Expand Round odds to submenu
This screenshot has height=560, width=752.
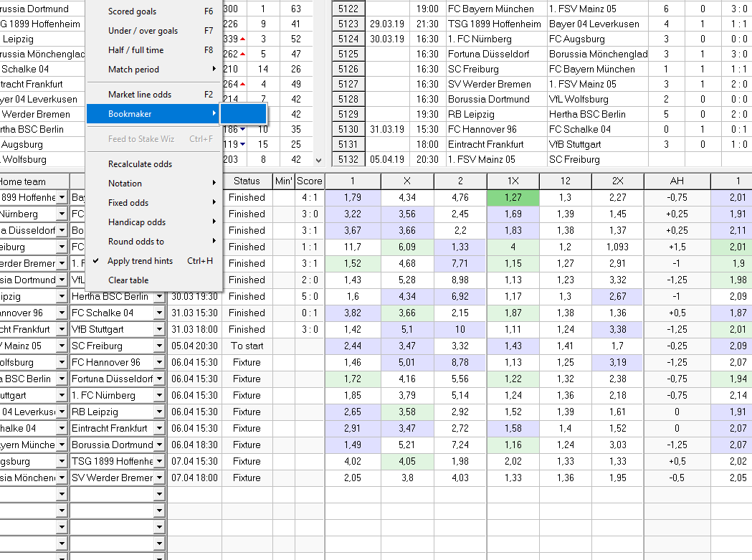pyautogui.click(x=154, y=242)
